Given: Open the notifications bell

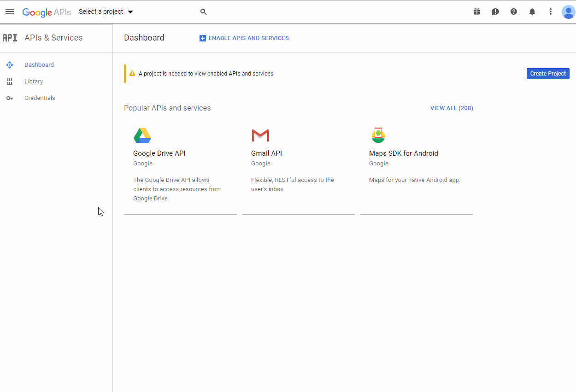Looking at the screenshot, I should point(532,12).
